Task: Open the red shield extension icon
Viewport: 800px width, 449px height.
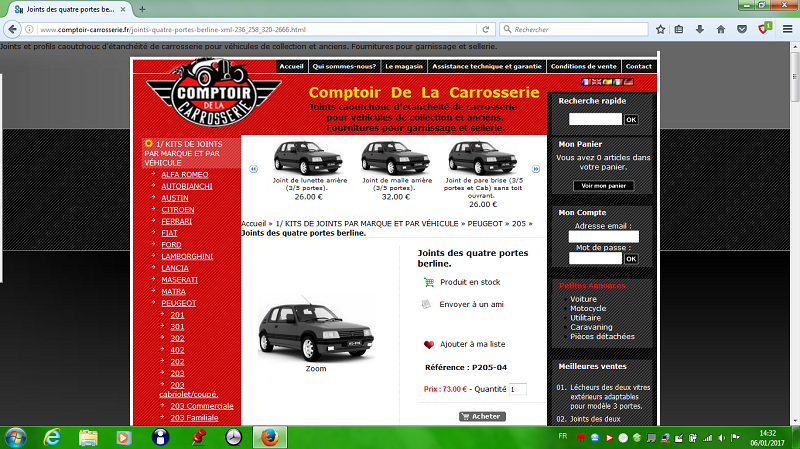Action: 764,29
